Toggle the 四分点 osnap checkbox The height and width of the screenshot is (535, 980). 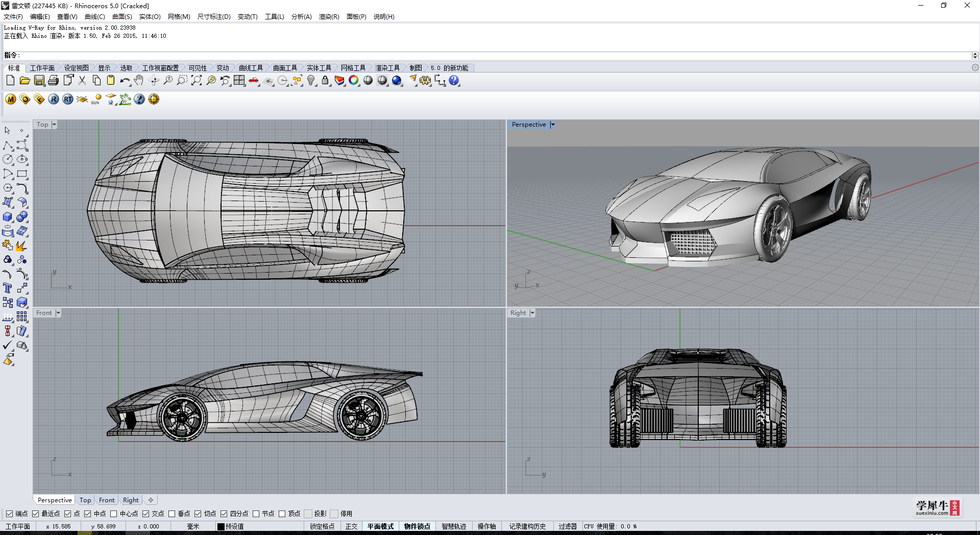coord(224,514)
